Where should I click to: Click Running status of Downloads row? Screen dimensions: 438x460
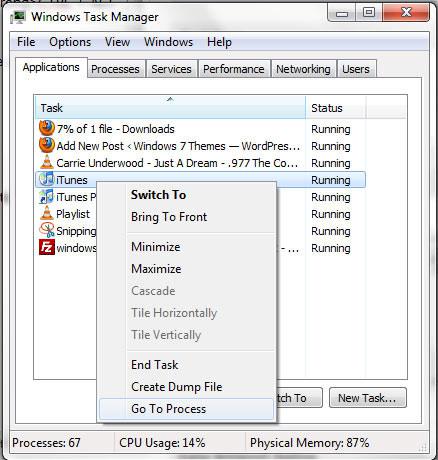[x=331, y=129]
